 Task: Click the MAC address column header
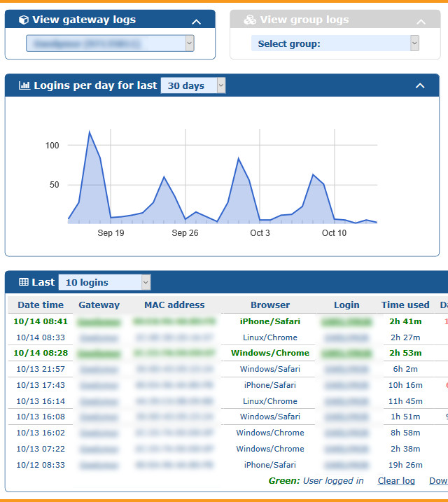(x=174, y=305)
